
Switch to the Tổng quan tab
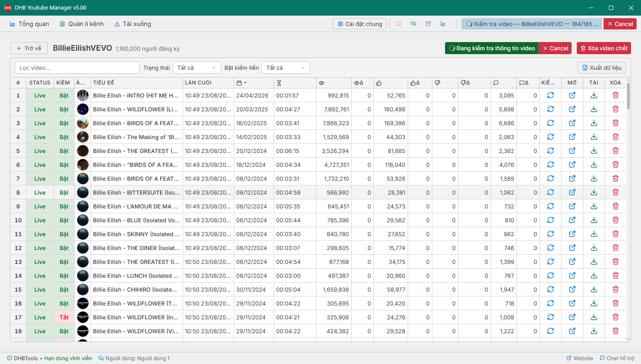pyautogui.click(x=29, y=24)
